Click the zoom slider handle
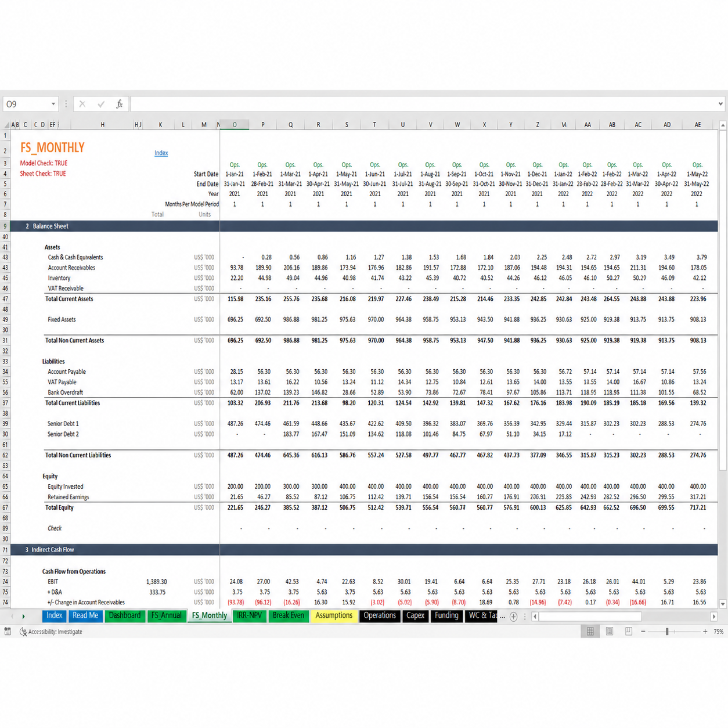The height and width of the screenshot is (728, 728). pyautogui.click(x=668, y=632)
